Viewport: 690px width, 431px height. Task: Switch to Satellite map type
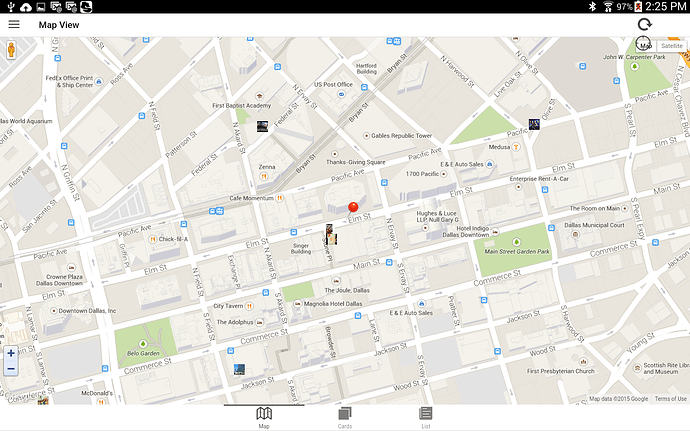(672, 46)
